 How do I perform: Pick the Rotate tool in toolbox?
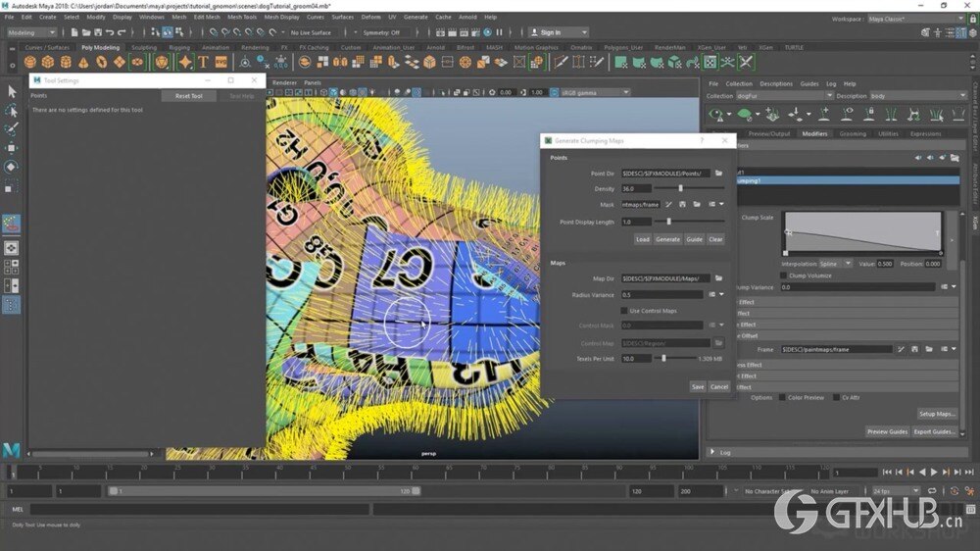(11, 167)
